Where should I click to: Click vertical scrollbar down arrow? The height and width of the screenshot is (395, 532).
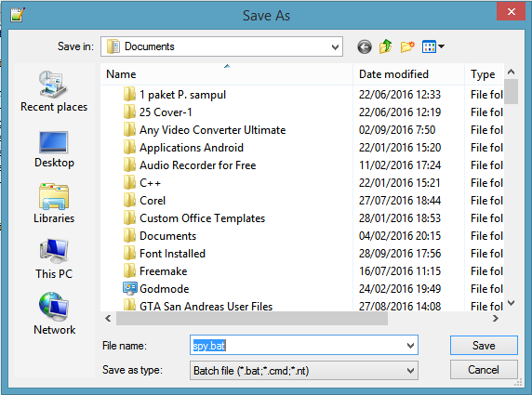pos(511,303)
